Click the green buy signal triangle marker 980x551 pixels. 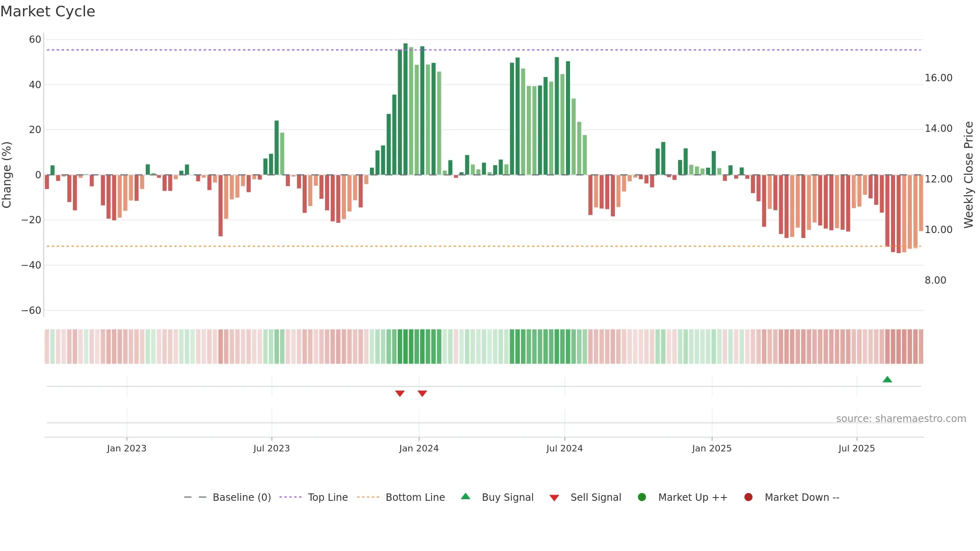pyautogui.click(x=887, y=380)
